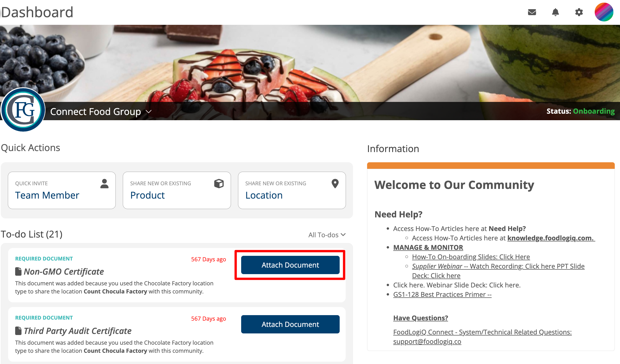This screenshot has width=620, height=364.
Task: Open the colorful user avatar menu
Action: tap(604, 12)
